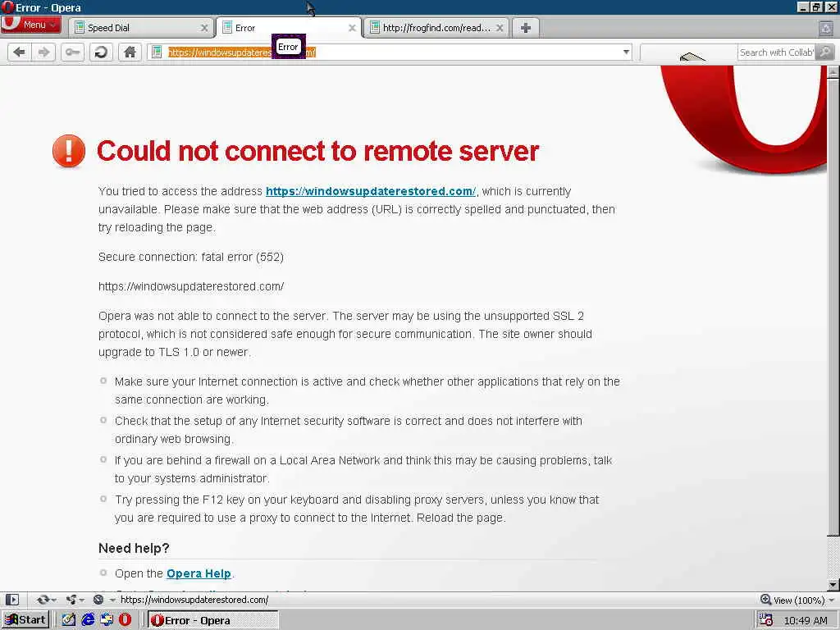Image resolution: width=840 pixels, height=630 pixels.
Task: Click the 10:49 AM taskbar clock
Action: [x=806, y=620]
